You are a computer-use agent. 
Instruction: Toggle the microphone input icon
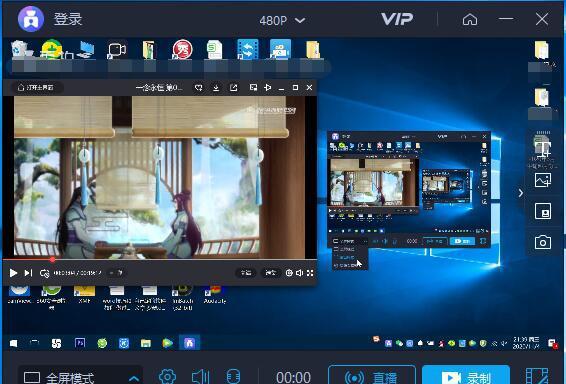233,376
